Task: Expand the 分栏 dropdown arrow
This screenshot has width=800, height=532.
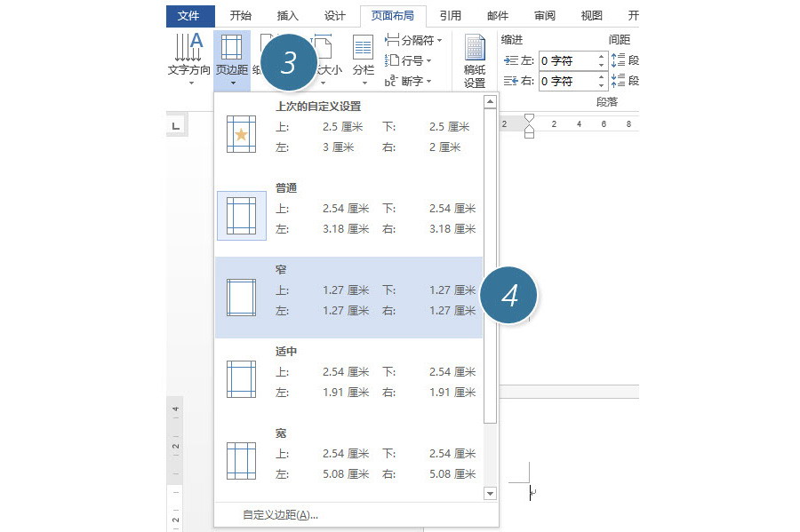Action: point(364,83)
